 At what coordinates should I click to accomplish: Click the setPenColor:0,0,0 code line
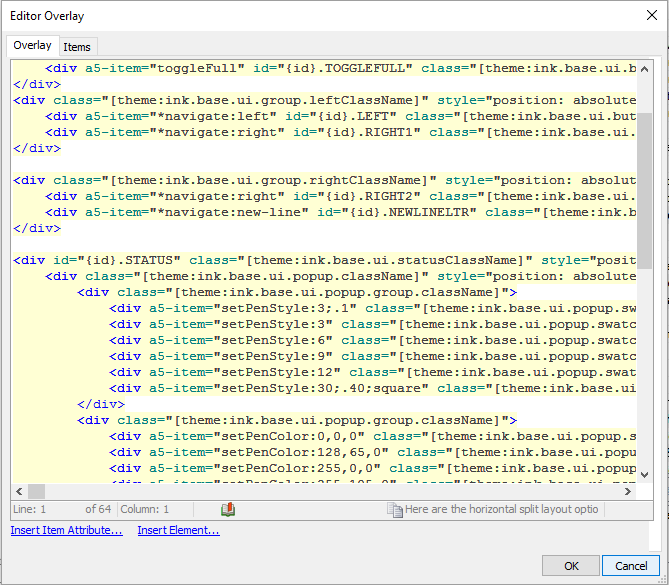[x=372, y=436]
